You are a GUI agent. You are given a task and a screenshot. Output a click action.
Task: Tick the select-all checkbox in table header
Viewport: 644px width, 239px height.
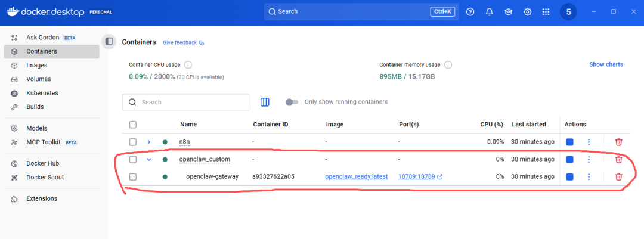133,125
